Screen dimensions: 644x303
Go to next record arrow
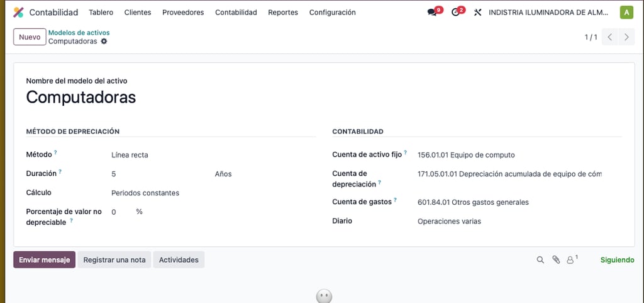point(626,37)
